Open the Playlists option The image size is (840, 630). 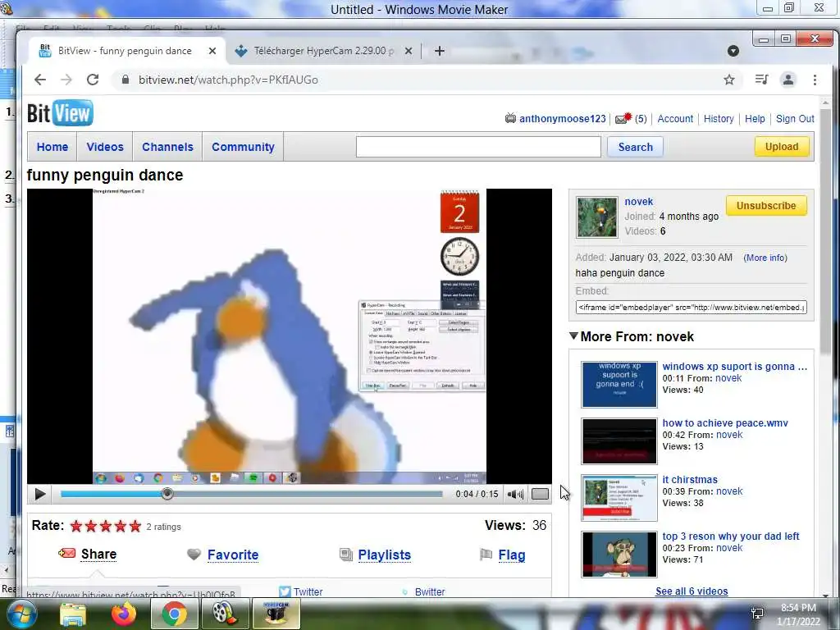(x=384, y=555)
